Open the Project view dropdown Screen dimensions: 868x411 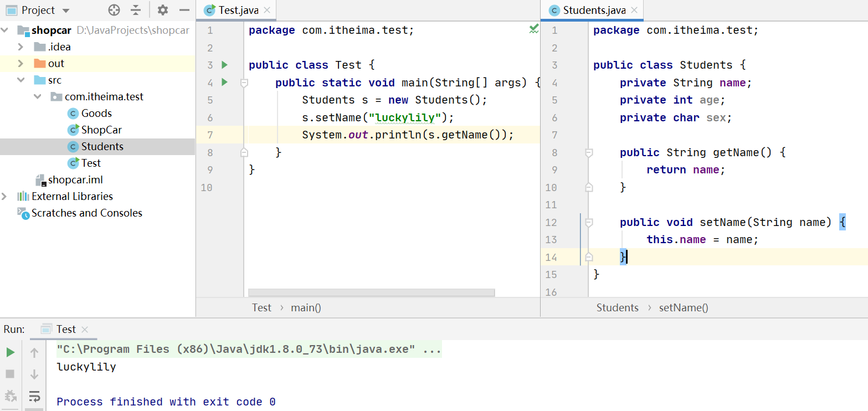[x=66, y=11]
